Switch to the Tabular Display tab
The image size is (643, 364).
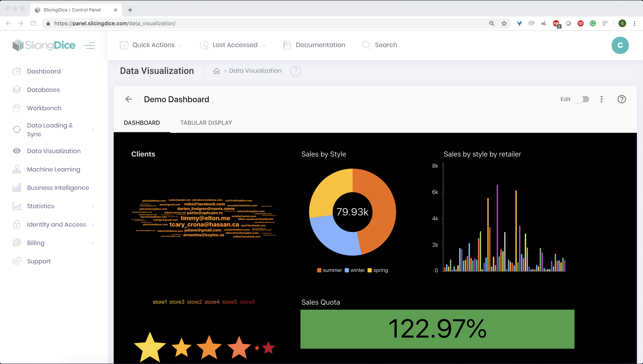[x=206, y=123]
